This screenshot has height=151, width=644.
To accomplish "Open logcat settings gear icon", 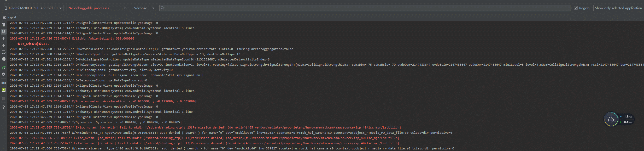I will (4, 74).
